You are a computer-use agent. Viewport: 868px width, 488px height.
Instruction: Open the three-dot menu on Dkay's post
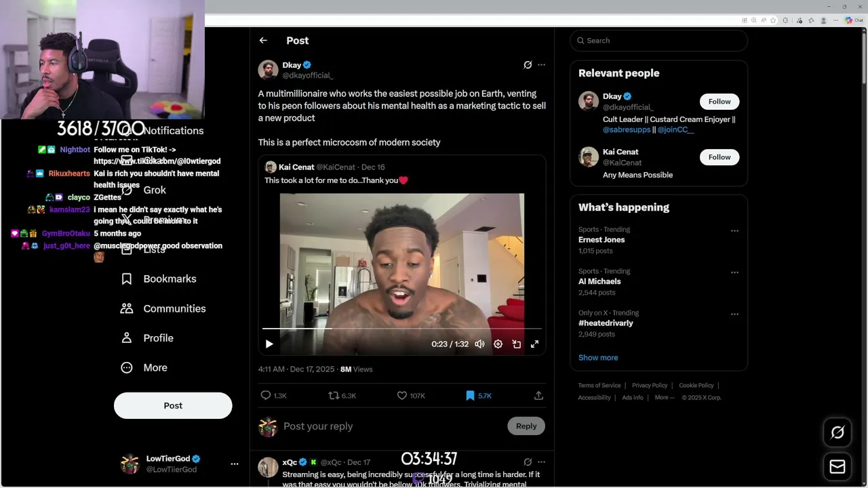pyautogui.click(x=541, y=65)
